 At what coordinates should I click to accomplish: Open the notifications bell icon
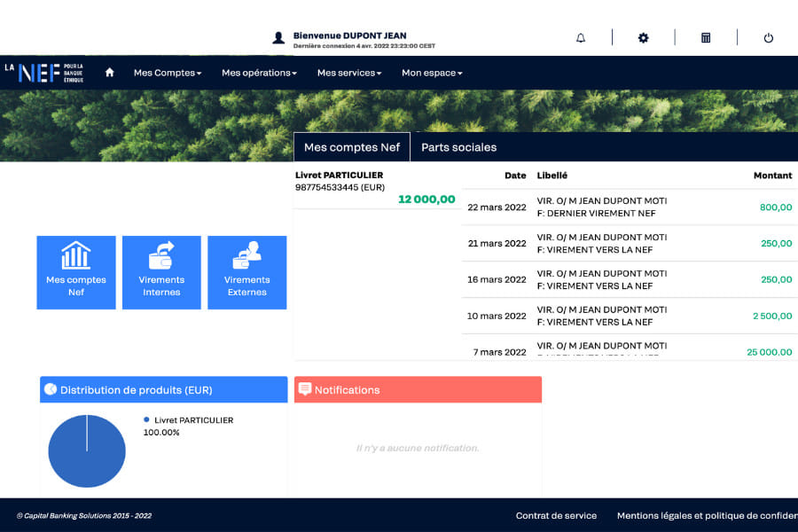click(580, 37)
